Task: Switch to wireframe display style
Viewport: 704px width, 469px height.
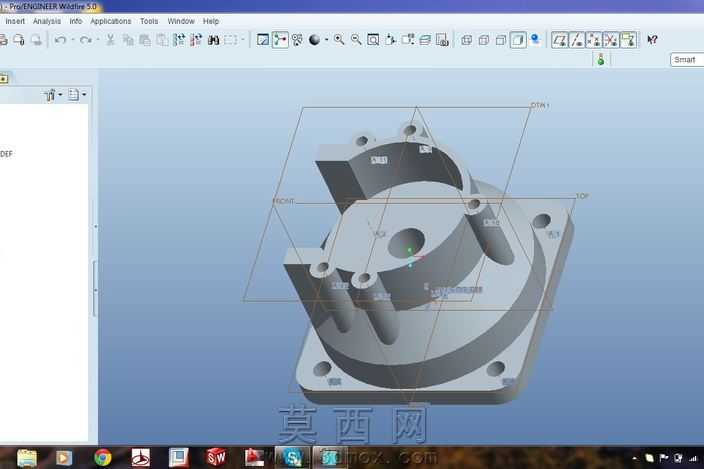Action: click(466, 40)
